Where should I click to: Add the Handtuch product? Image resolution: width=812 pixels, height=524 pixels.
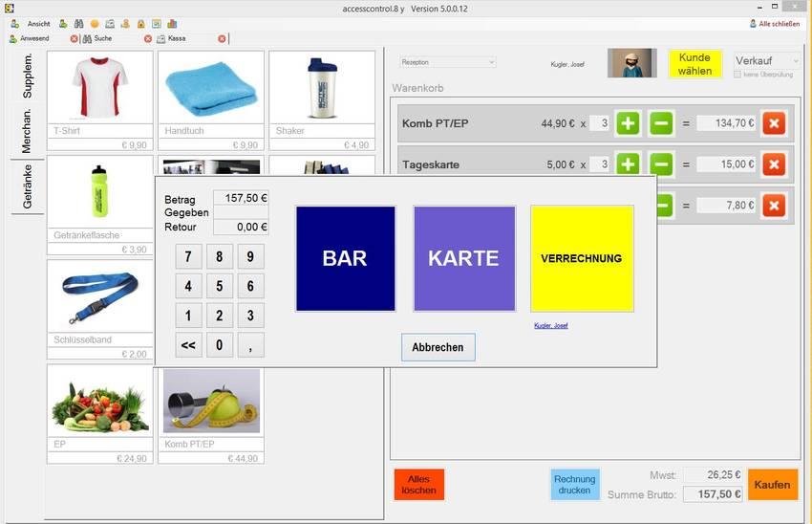(x=211, y=100)
